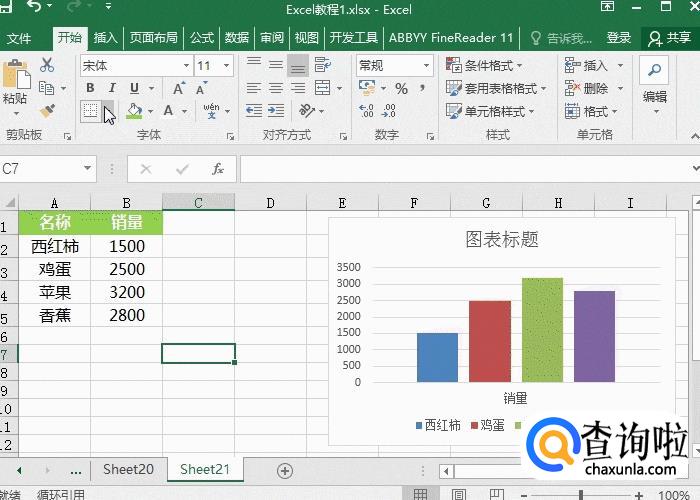
Task: Center text horizontally
Action: coord(276,88)
